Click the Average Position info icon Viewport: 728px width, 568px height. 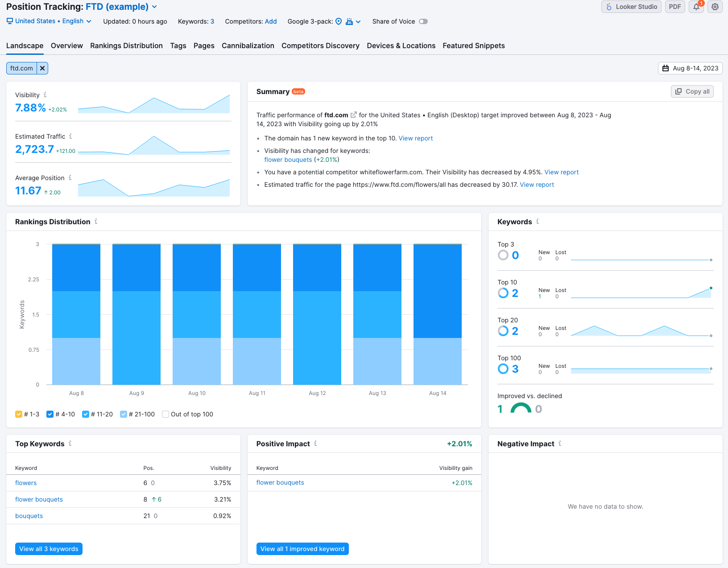coord(70,178)
